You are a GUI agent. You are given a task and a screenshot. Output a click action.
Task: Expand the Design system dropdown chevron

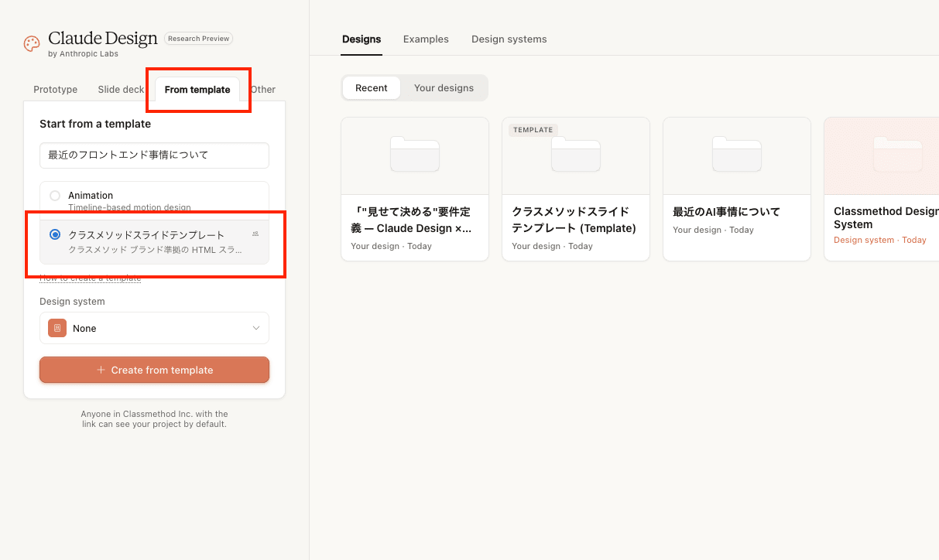click(x=256, y=328)
